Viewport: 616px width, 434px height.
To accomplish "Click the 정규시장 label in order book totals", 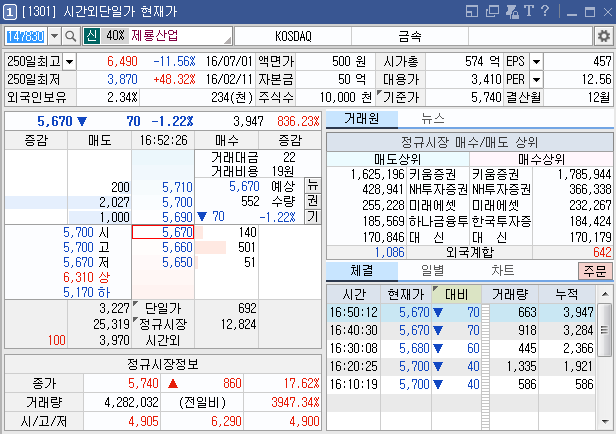I will (163, 324).
